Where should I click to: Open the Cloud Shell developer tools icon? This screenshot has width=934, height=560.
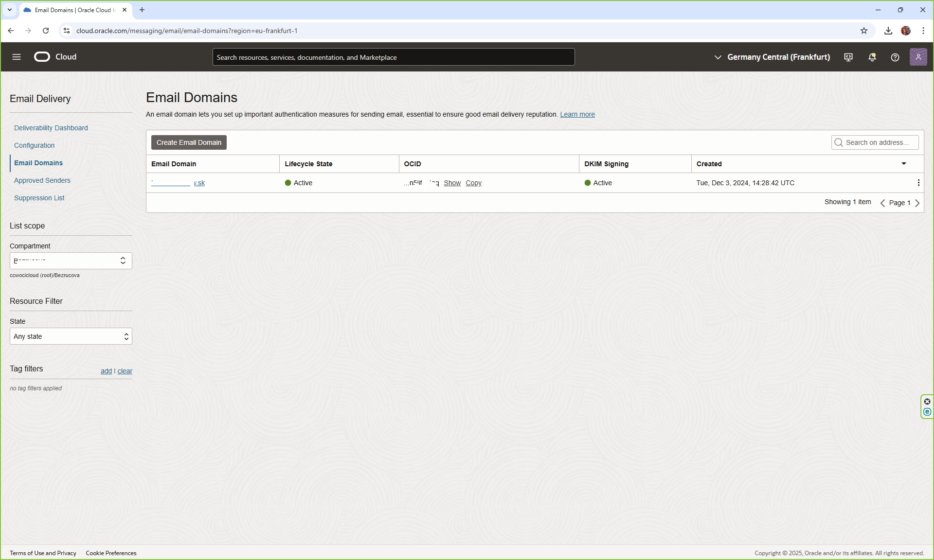pyautogui.click(x=848, y=57)
